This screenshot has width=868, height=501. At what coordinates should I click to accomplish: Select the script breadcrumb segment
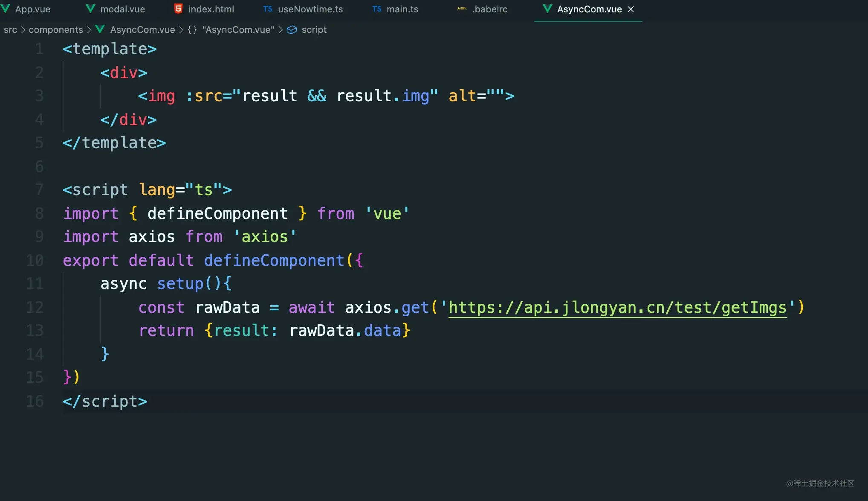click(x=314, y=29)
